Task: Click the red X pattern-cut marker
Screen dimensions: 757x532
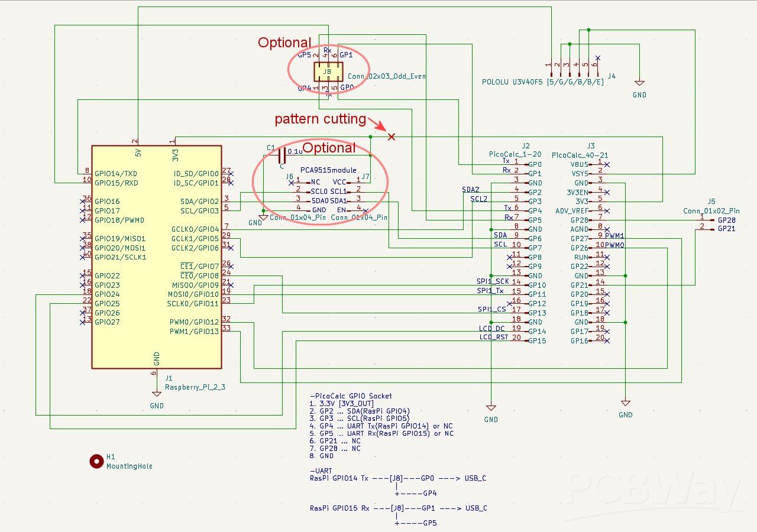Action: click(x=391, y=137)
